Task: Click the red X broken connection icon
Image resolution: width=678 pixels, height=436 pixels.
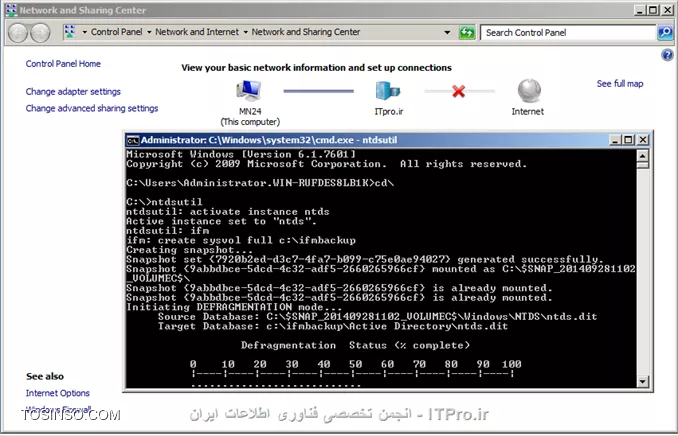Action: (459, 91)
